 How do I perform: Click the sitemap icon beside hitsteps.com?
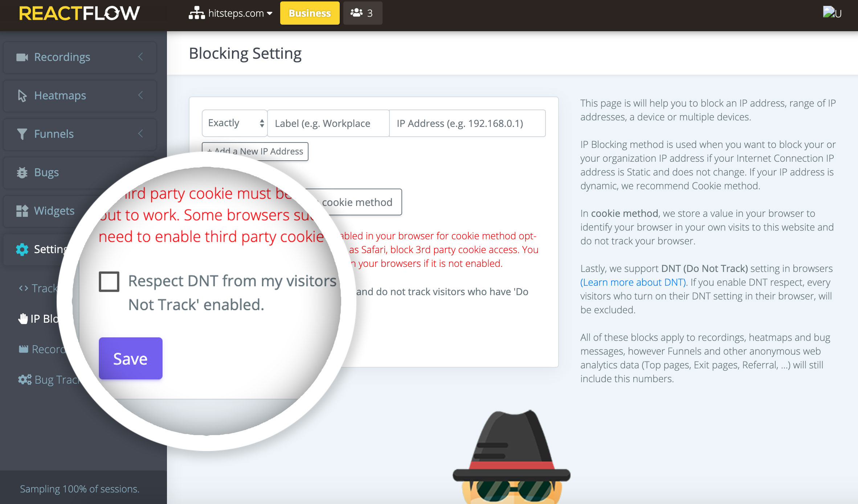tap(196, 13)
